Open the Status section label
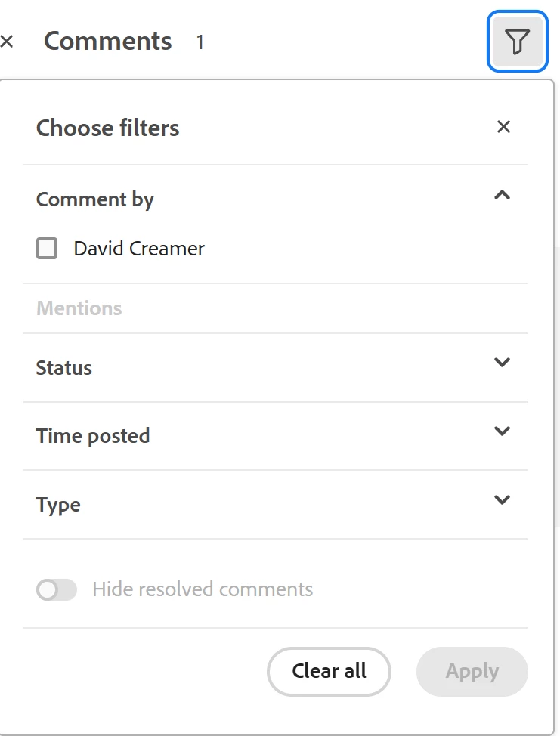Image resolution: width=560 pixels, height=736 pixels. pos(63,368)
